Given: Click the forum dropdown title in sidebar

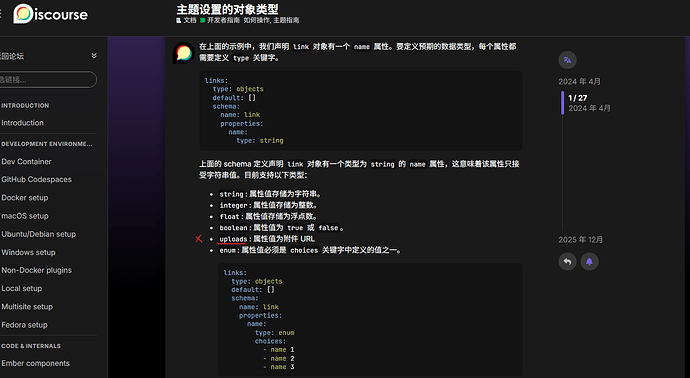Looking at the screenshot, I should (12, 56).
